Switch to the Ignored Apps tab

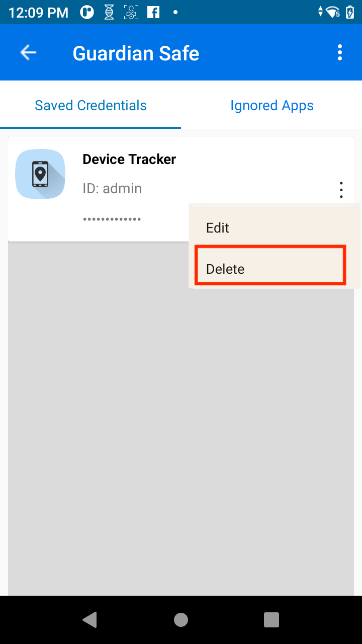(271, 105)
